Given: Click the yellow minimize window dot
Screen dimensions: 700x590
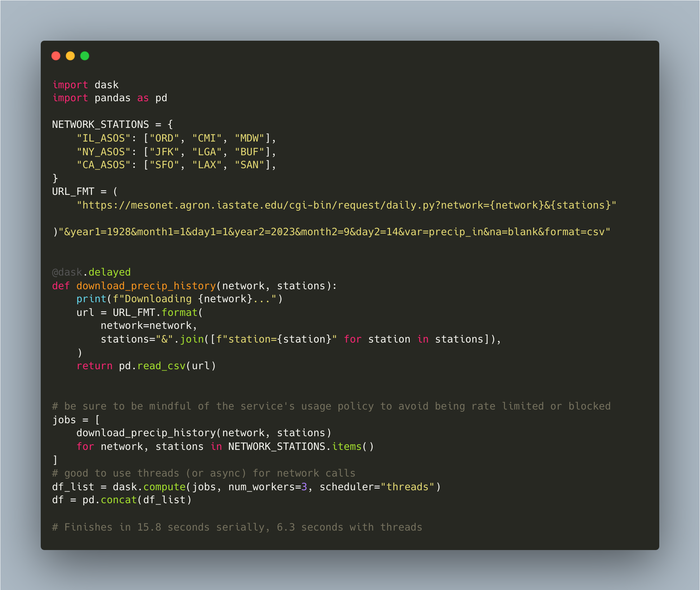Looking at the screenshot, I should [x=70, y=56].
